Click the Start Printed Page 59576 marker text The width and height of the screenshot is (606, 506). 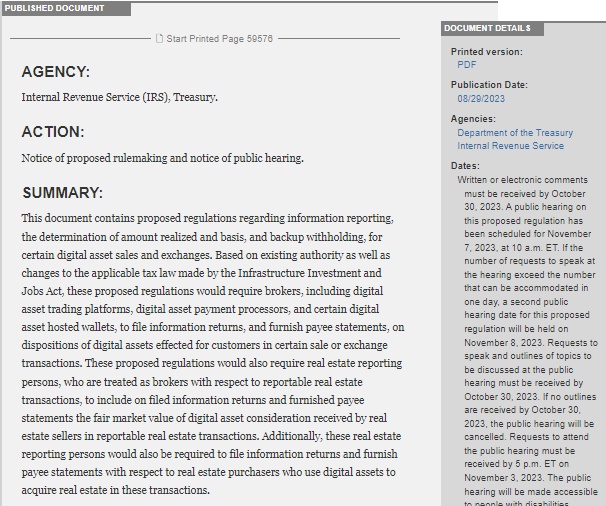coord(219,39)
